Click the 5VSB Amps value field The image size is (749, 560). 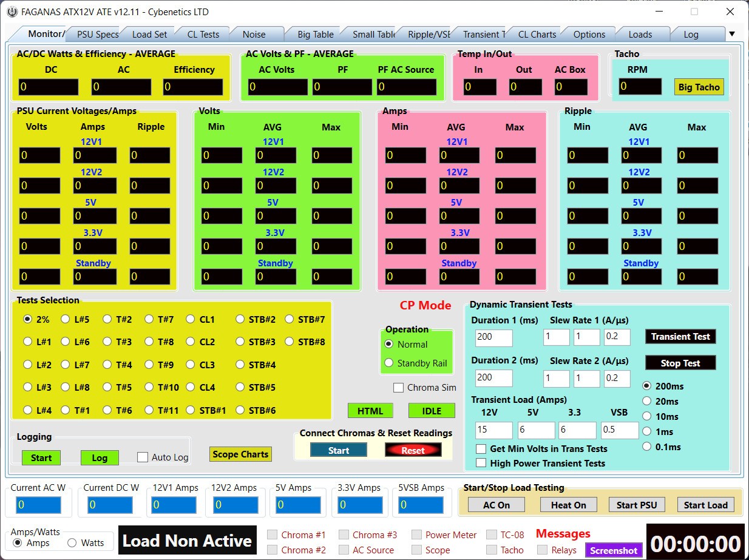(x=421, y=505)
